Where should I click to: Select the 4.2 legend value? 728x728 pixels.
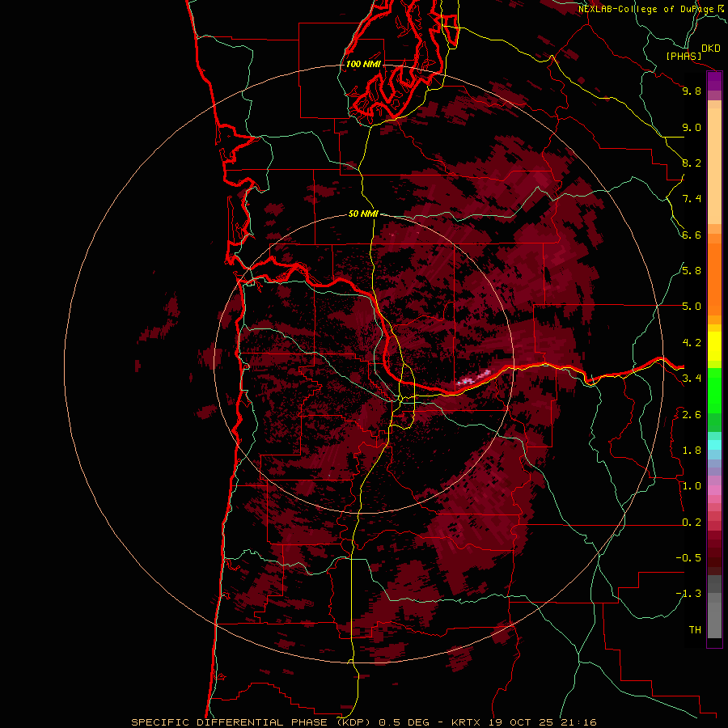(x=692, y=343)
